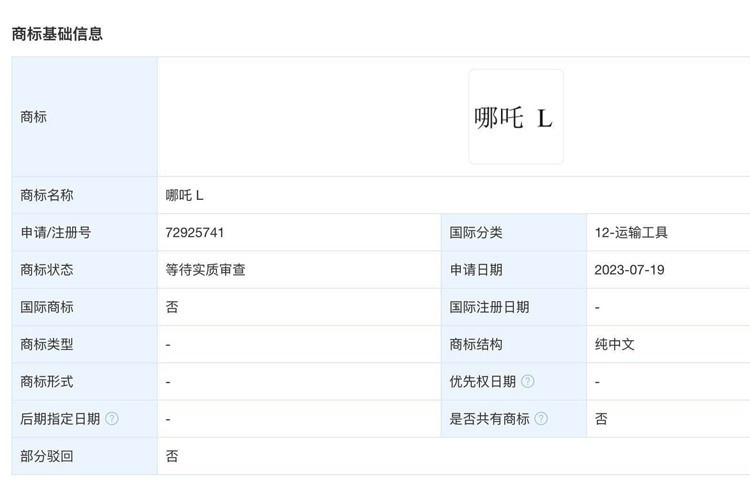Click the 商标 label in image row
Screen dimensions: 750x499
tap(33, 117)
